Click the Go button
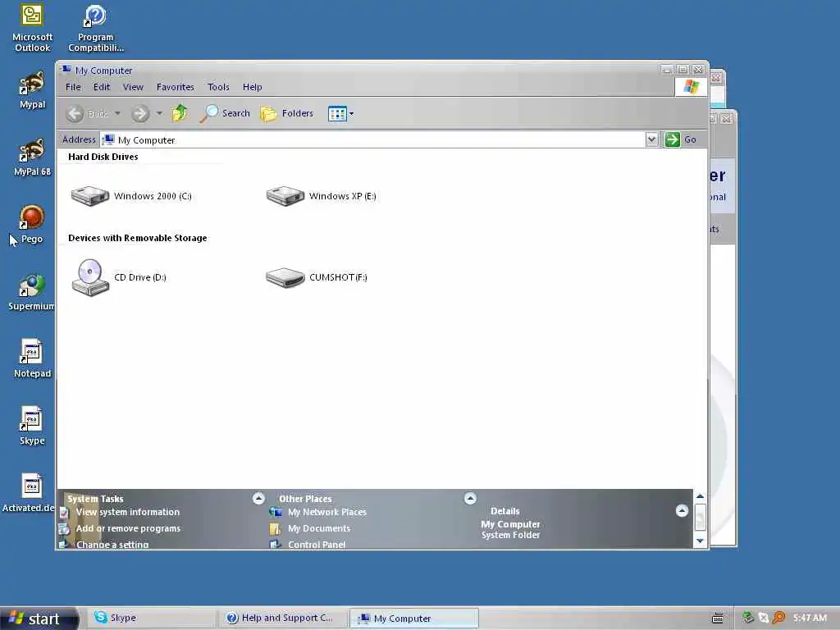 coord(680,139)
